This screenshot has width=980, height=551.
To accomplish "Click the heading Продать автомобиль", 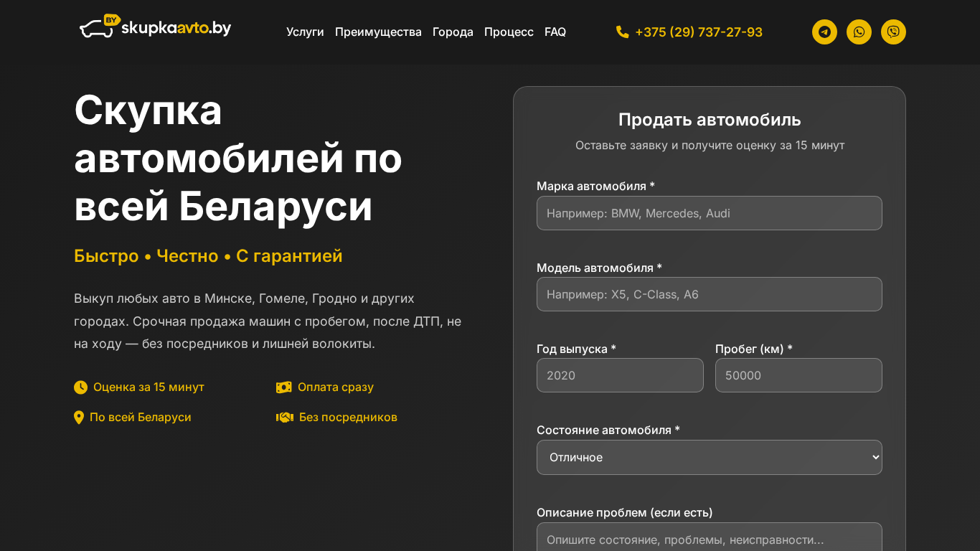I will click(710, 120).
